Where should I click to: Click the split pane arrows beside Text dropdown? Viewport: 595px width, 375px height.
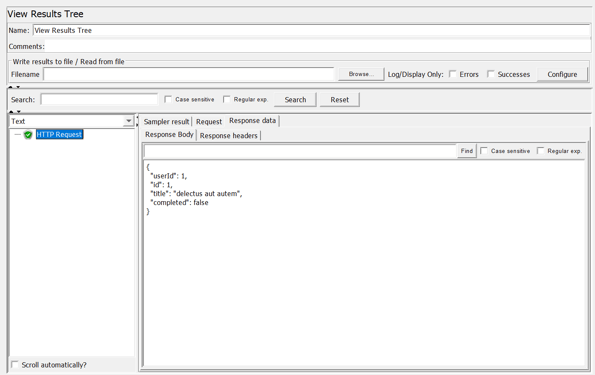[x=137, y=121]
